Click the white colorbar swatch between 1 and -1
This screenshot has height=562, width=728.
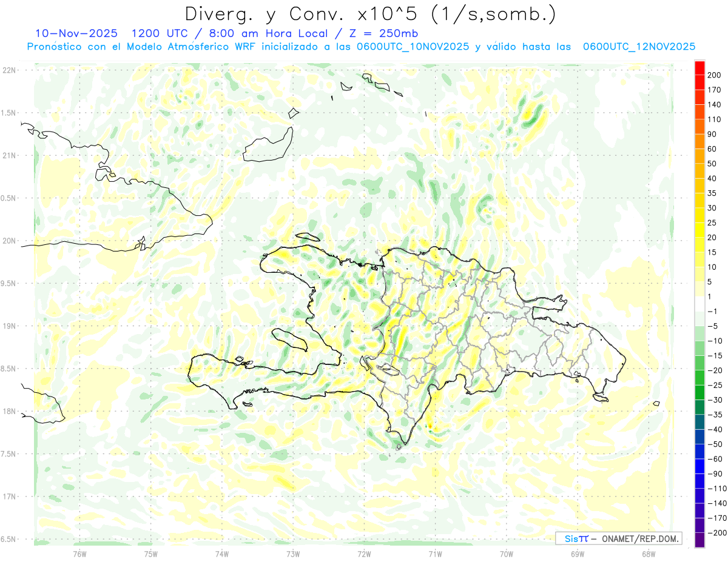coord(699,304)
